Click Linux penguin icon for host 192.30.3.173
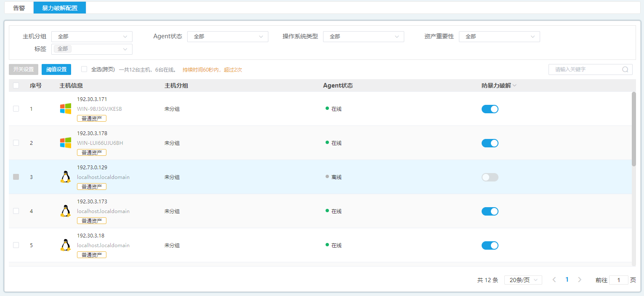This screenshot has height=296, width=644. (65, 211)
